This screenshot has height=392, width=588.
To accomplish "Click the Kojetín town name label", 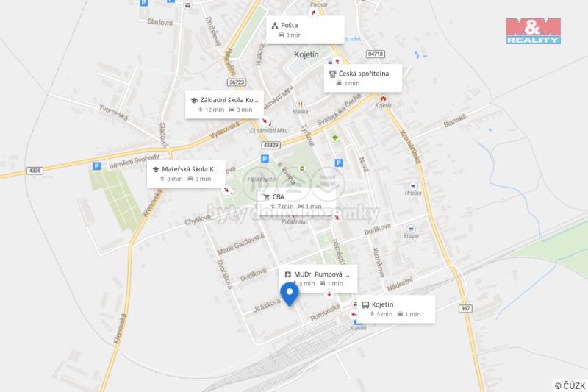I will (x=306, y=54).
